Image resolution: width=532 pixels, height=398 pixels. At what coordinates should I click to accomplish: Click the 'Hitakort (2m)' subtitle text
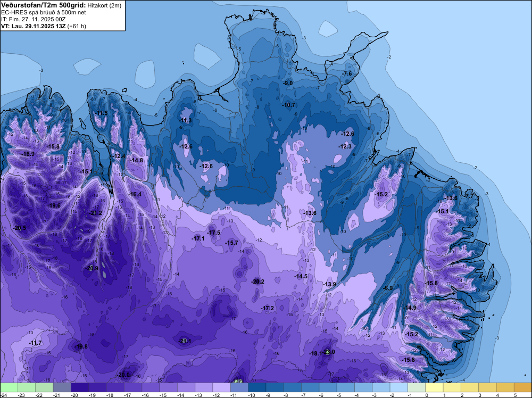tap(104, 5)
